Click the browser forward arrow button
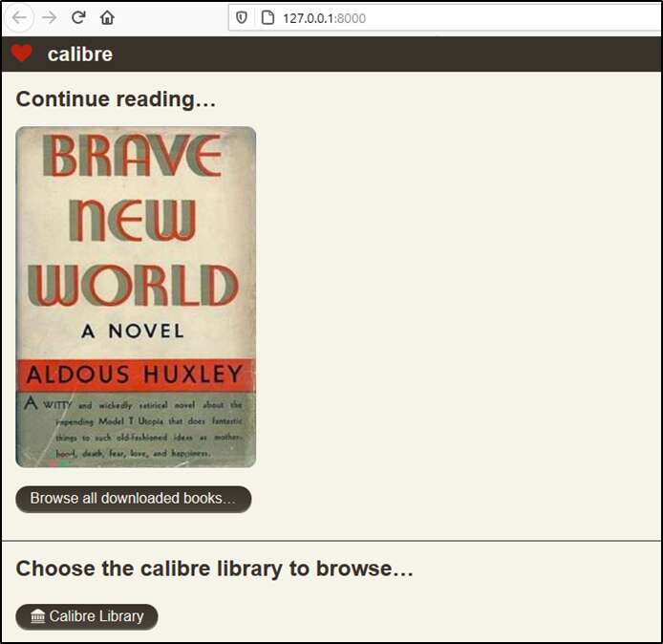 click(x=49, y=18)
